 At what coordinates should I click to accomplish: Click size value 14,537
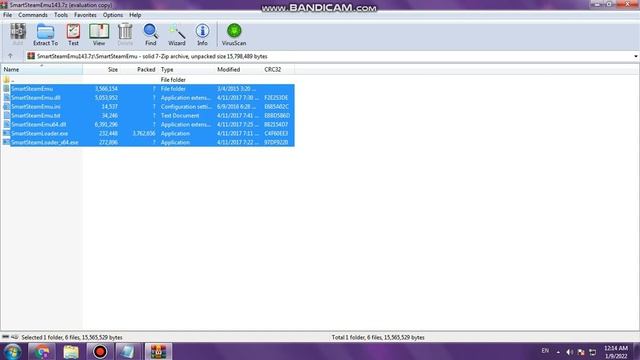[109, 107]
